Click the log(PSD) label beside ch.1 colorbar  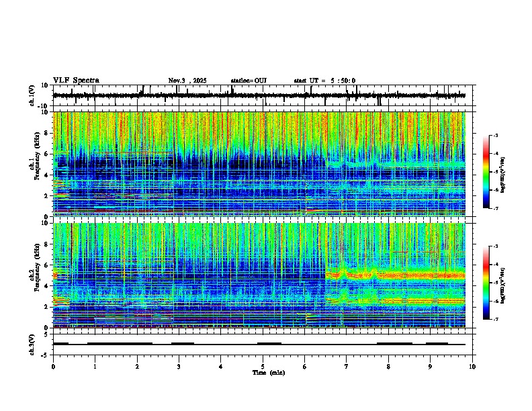503,175
